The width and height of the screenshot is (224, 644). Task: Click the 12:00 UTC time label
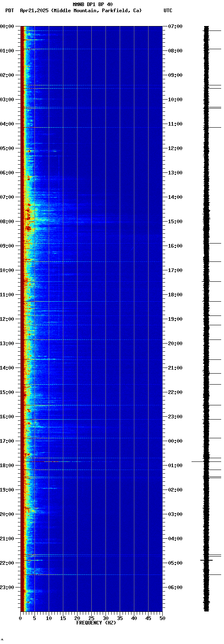(175, 148)
